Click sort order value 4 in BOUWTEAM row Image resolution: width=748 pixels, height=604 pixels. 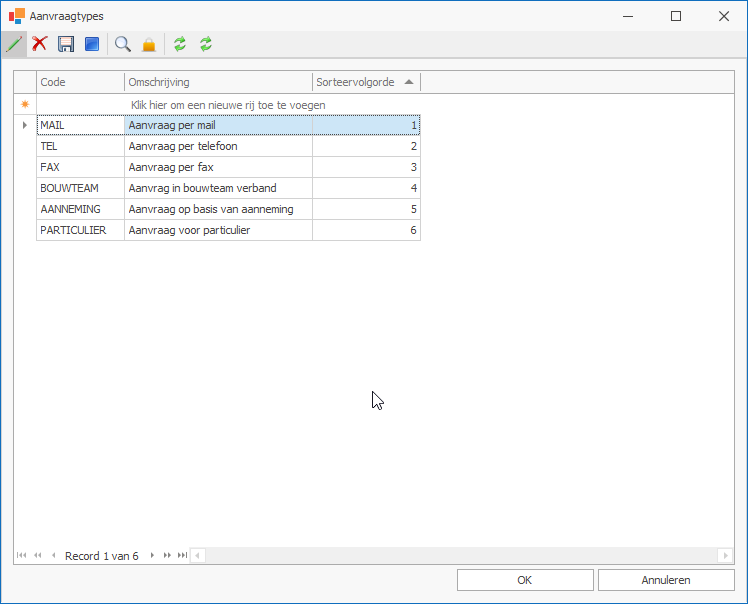[x=366, y=188]
